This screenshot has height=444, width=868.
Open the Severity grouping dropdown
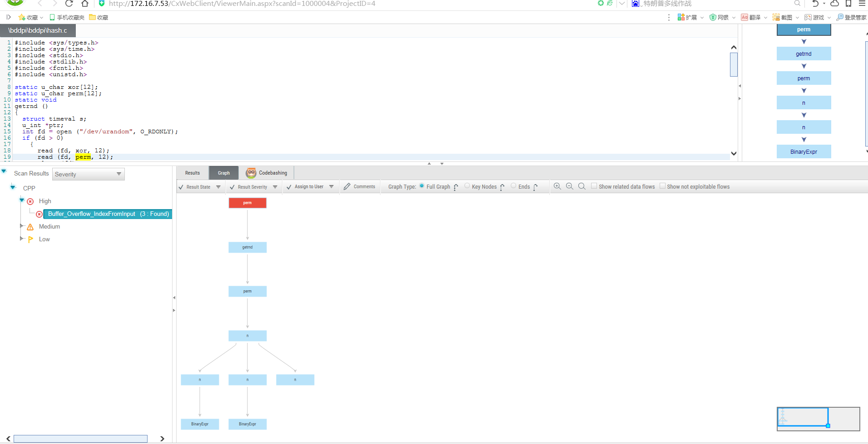click(89, 174)
